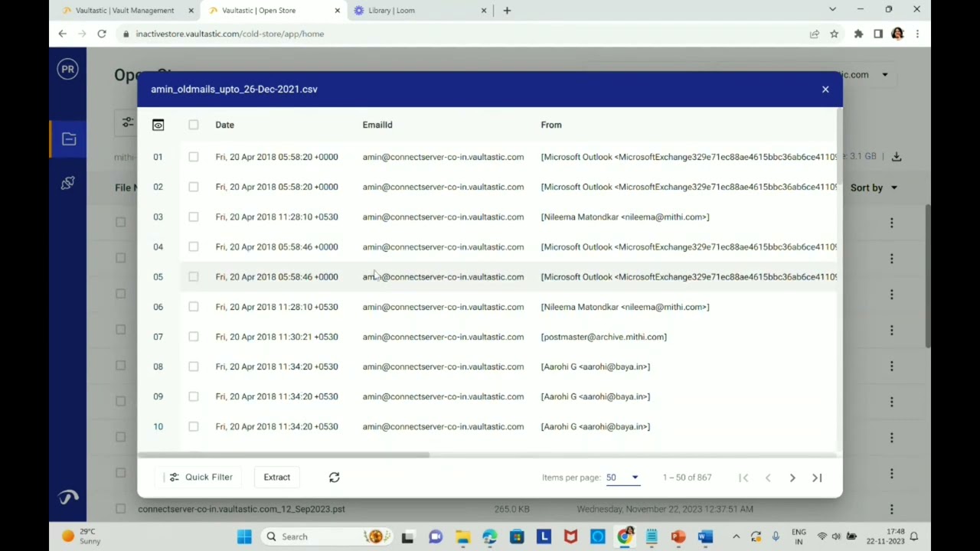Close the CSV preview dialog
This screenshot has width=980, height=551.
click(825, 90)
